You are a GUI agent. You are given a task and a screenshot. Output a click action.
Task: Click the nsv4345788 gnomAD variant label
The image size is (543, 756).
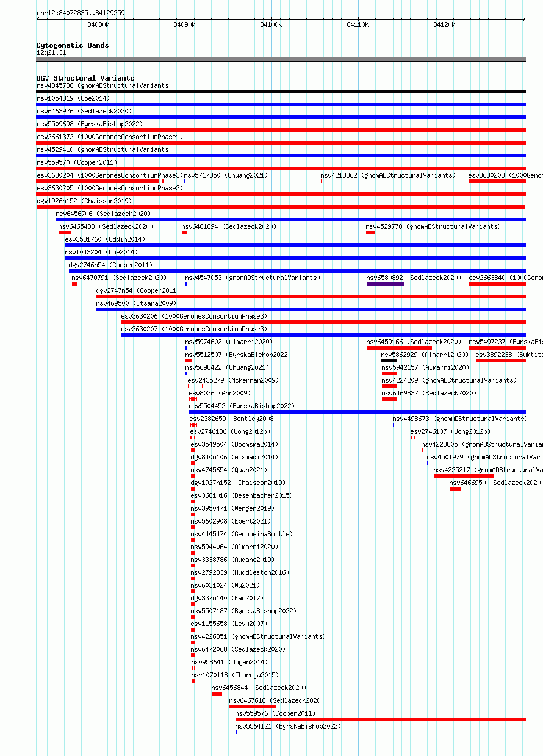coord(104,85)
